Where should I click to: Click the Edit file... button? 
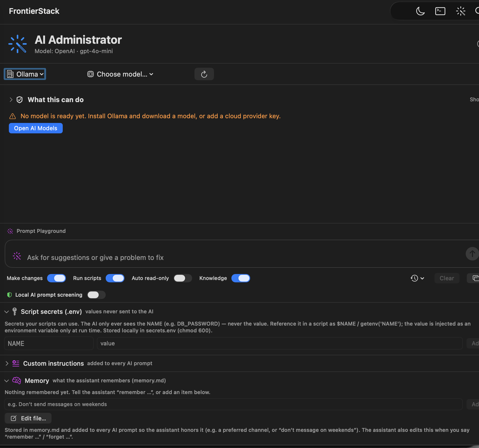click(x=28, y=418)
